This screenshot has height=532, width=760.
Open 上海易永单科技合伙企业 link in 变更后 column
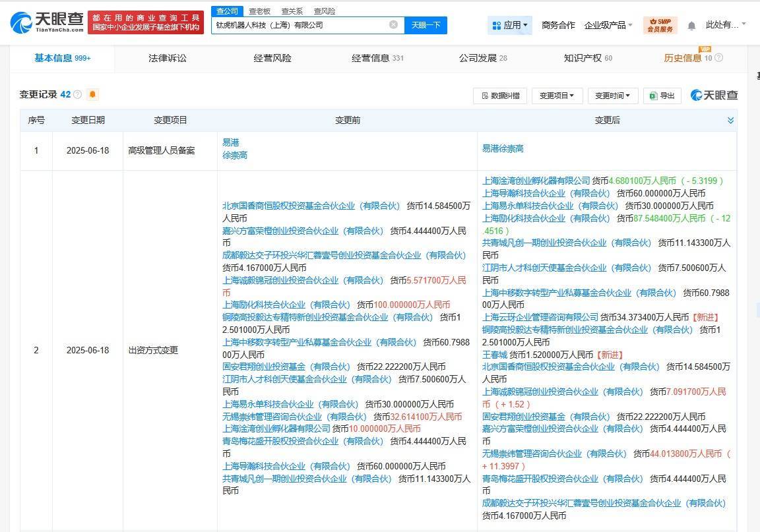pos(550,206)
